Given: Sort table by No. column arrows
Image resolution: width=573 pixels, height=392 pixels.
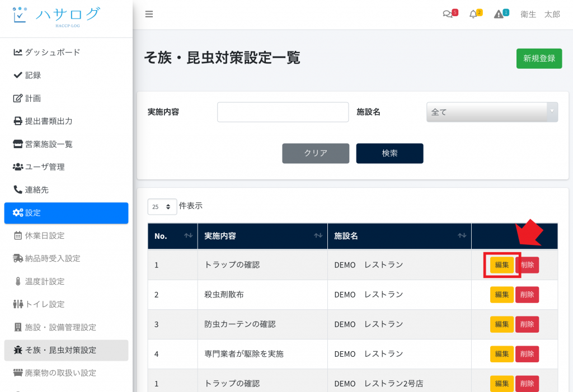Looking at the screenshot, I should (188, 235).
